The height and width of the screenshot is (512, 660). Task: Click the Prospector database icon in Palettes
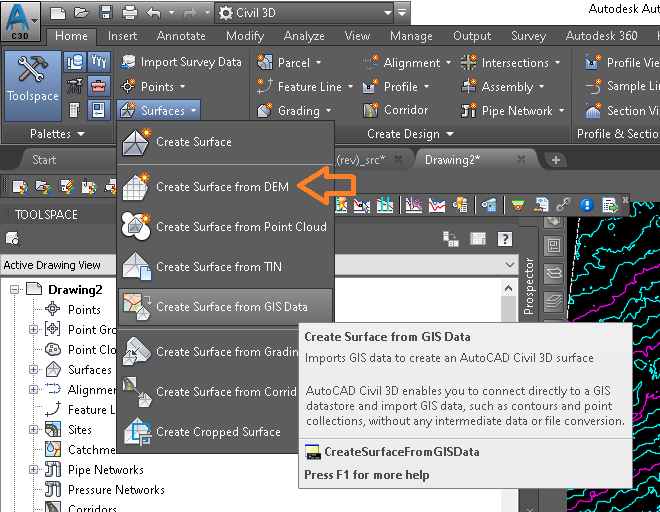[x=75, y=62]
